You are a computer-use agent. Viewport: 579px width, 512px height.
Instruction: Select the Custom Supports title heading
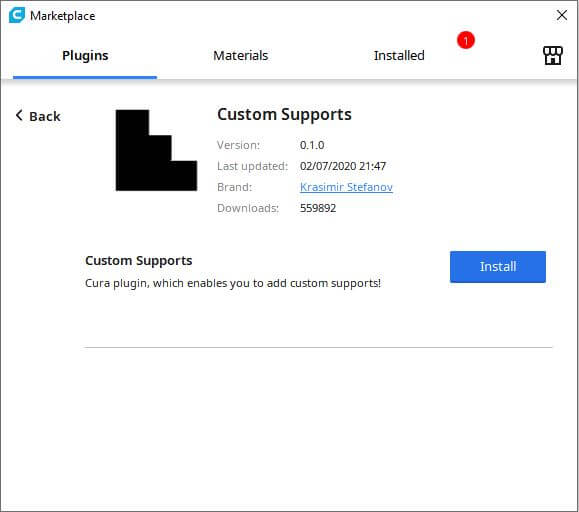[284, 114]
